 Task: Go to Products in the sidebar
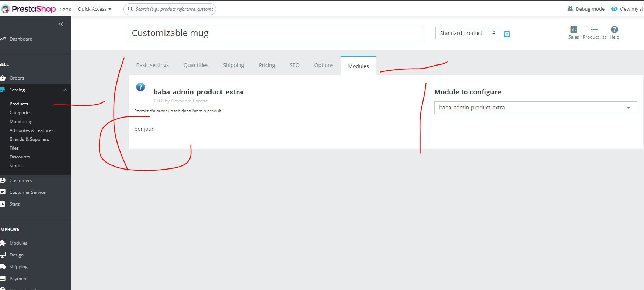tap(19, 104)
